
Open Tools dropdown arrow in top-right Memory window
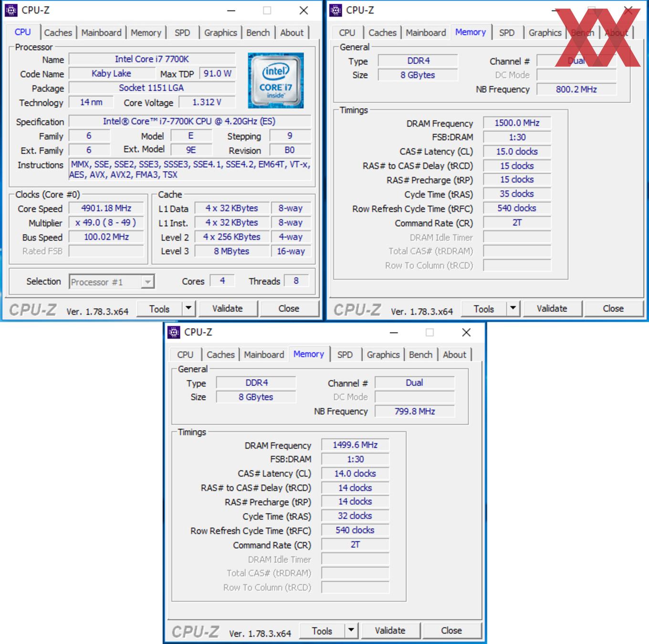(x=513, y=308)
